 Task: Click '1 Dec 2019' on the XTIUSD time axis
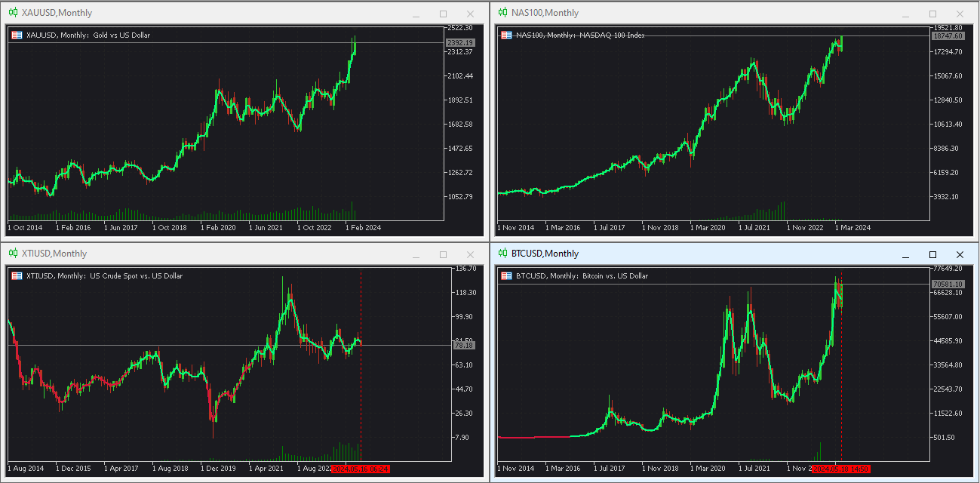point(218,469)
